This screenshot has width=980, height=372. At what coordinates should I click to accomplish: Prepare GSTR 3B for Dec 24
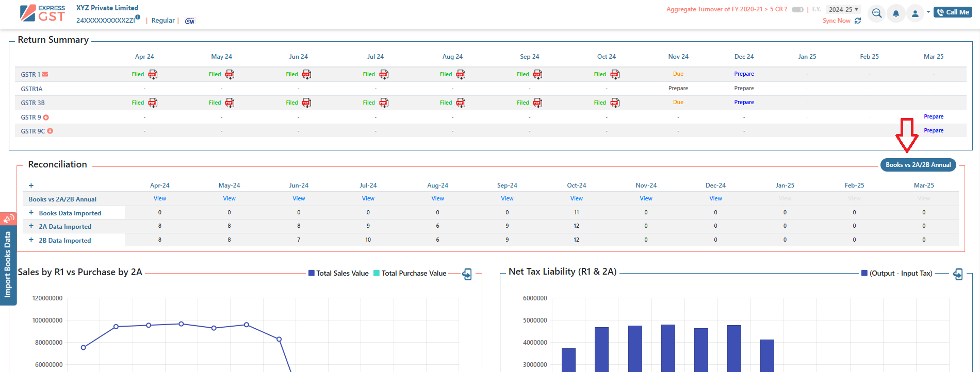pos(744,102)
